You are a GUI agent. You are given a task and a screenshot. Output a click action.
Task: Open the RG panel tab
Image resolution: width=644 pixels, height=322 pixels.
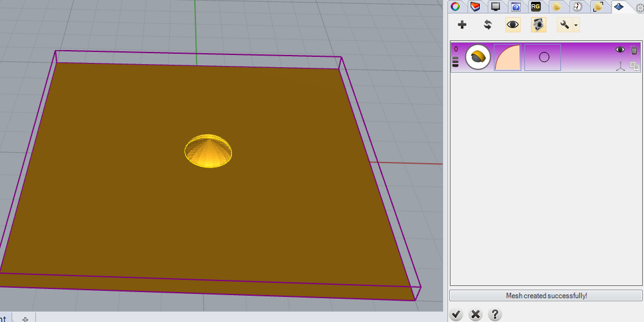(535, 6)
